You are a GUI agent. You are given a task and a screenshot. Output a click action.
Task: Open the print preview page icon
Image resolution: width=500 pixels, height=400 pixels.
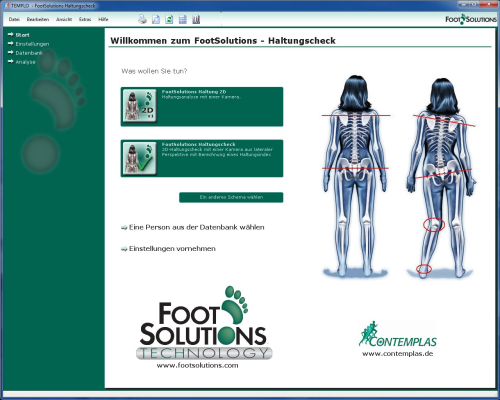(156, 19)
